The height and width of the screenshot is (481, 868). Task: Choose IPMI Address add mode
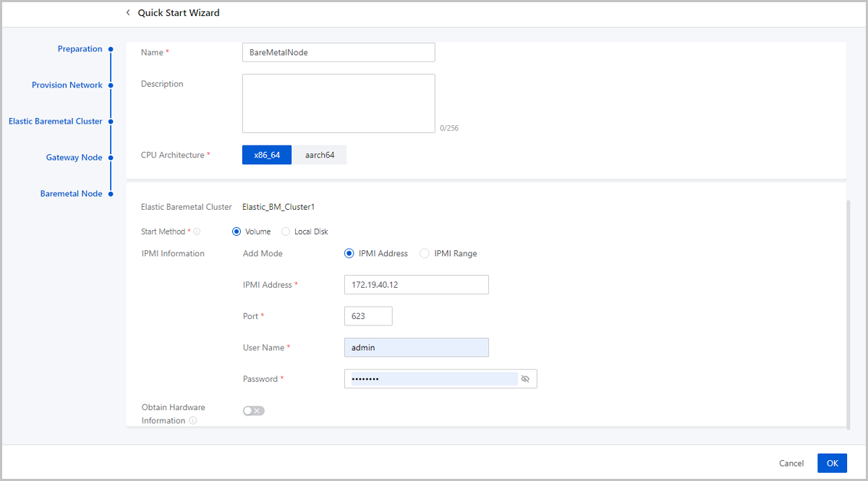click(349, 254)
